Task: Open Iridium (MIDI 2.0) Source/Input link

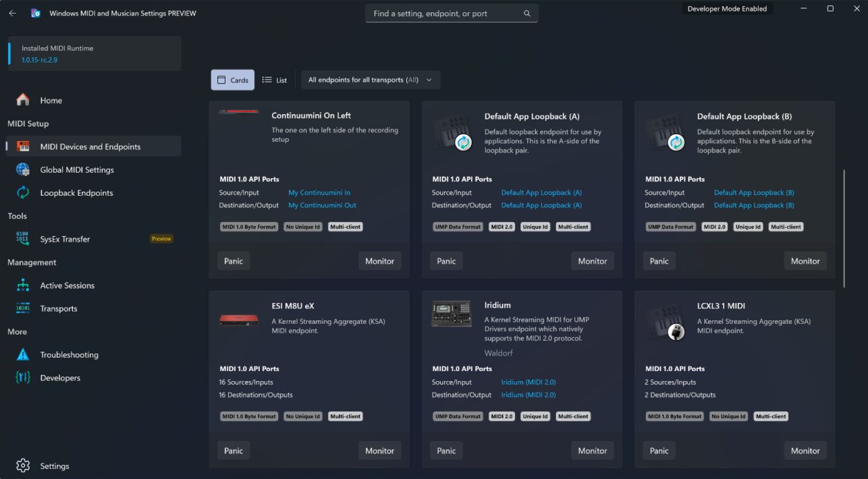Action: [528, 383]
